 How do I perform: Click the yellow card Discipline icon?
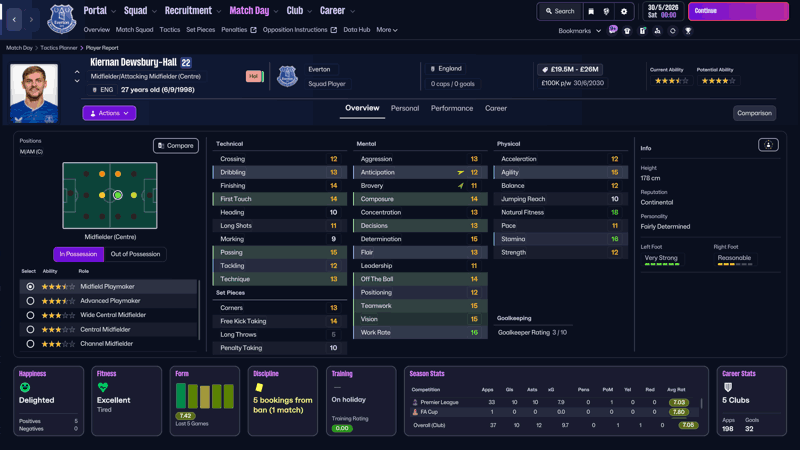259,388
